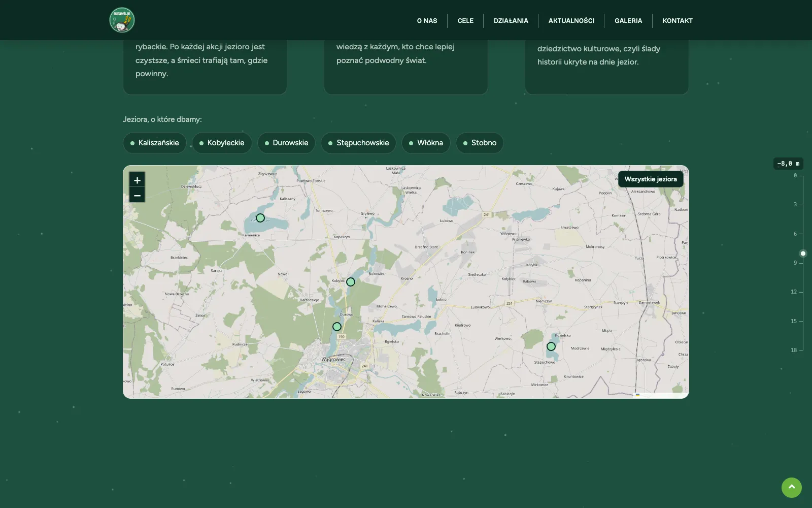The image size is (812, 508).
Task: Select the lake marker near Kobylec
Action: (351, 282)
